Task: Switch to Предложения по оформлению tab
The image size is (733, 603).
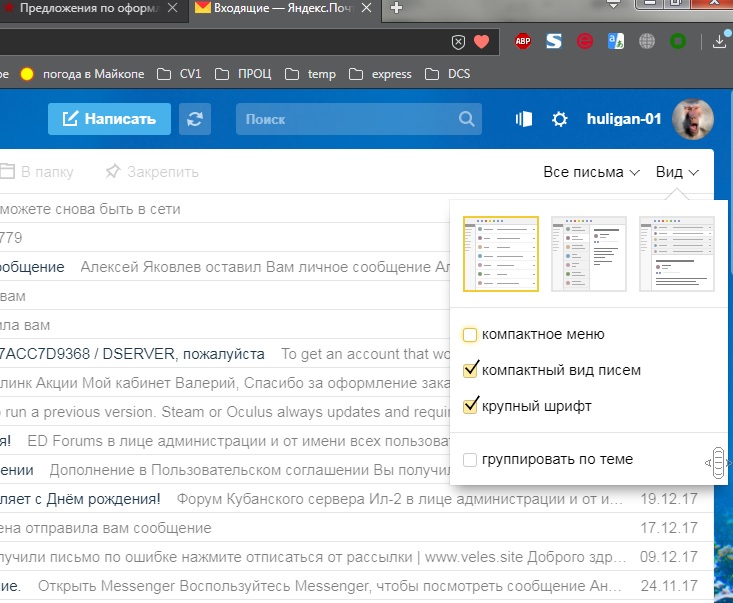Action: [x=89, y=8]
